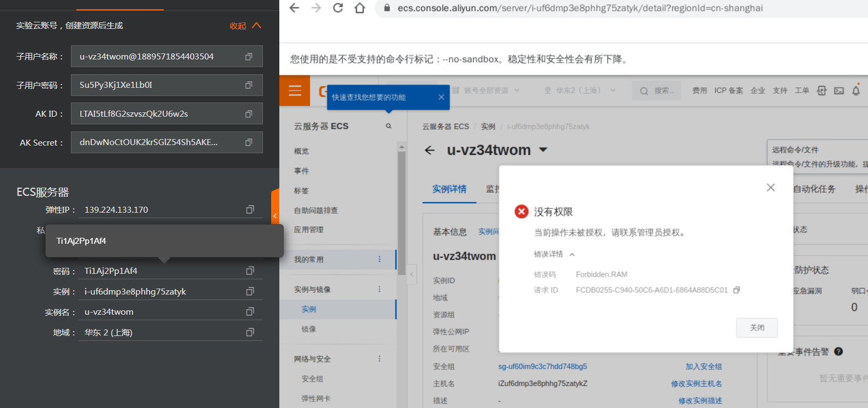Close the 快速查找您想要的功能 tooltip
The height and width of the screenshot is (408, 868).
[x=441, y=97]
